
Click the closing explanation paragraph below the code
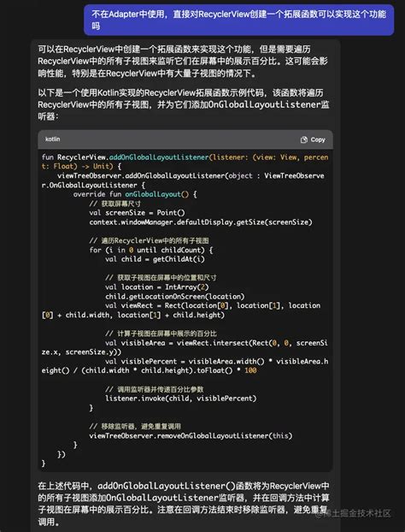(x=184, y=504)
